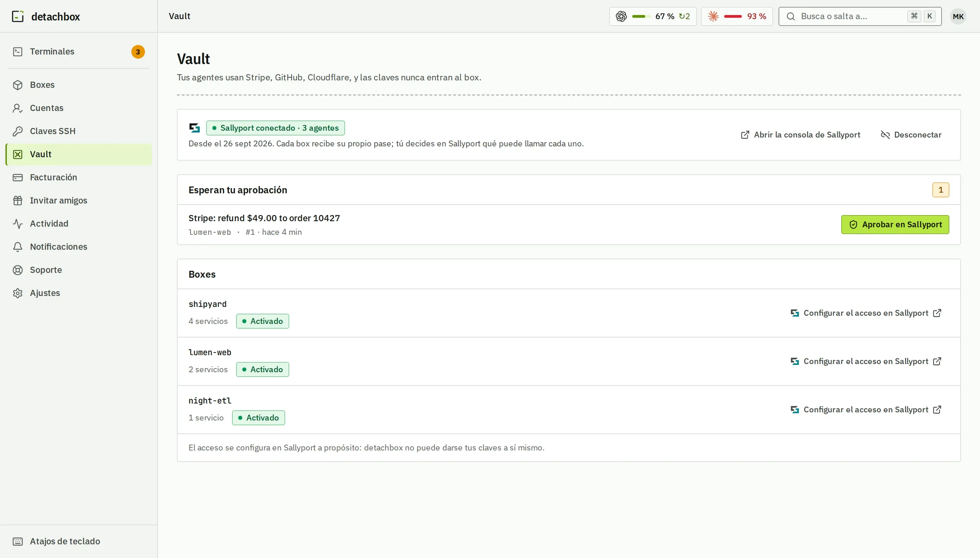Click the Activado badge for shipyard

point(263,321)
